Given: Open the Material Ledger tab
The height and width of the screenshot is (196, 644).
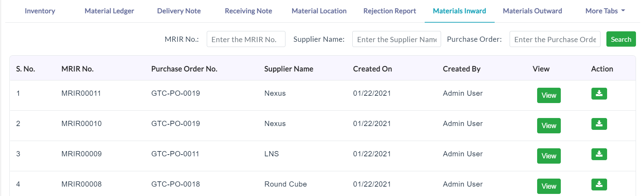Looking at the screenshot, I should coord(109,11).
